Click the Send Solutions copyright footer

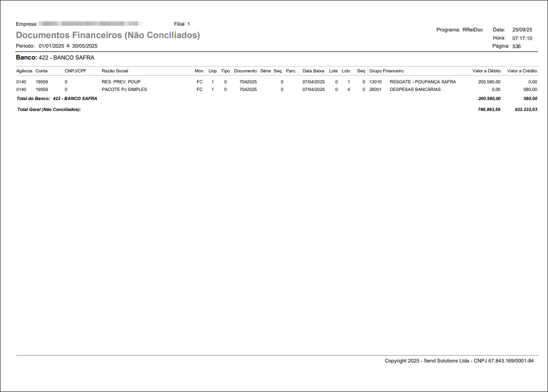point(459,361)
